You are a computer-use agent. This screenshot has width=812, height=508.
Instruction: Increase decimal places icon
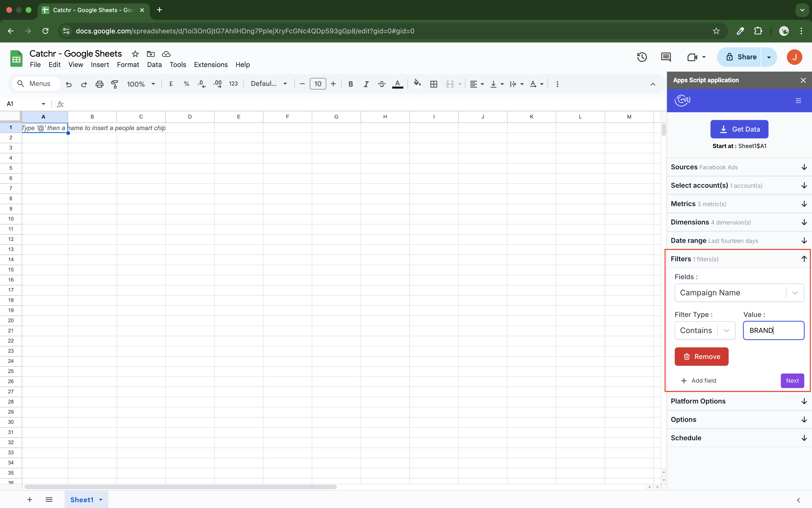(x=217, y=84)
